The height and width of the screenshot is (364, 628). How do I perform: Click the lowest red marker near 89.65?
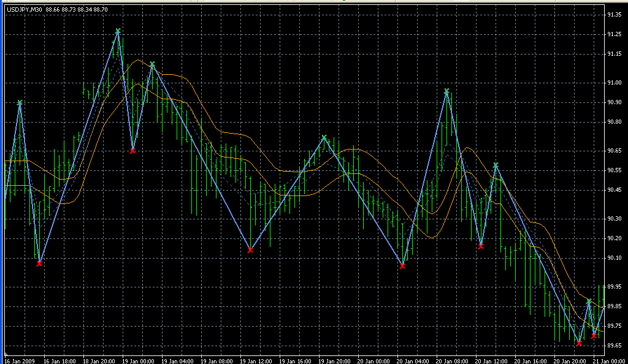click(x=579, y=343)
